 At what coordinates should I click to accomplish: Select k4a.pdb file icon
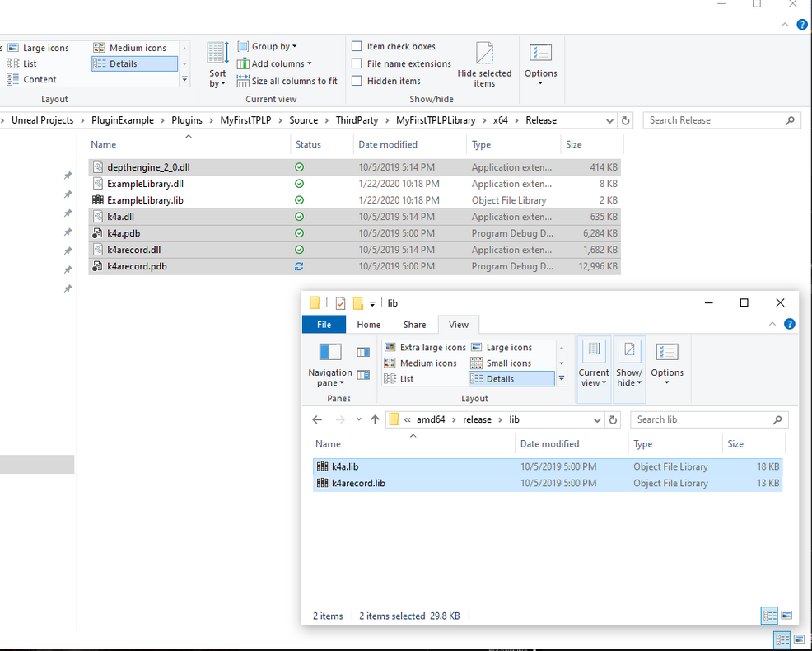click(x=98, y=233)
